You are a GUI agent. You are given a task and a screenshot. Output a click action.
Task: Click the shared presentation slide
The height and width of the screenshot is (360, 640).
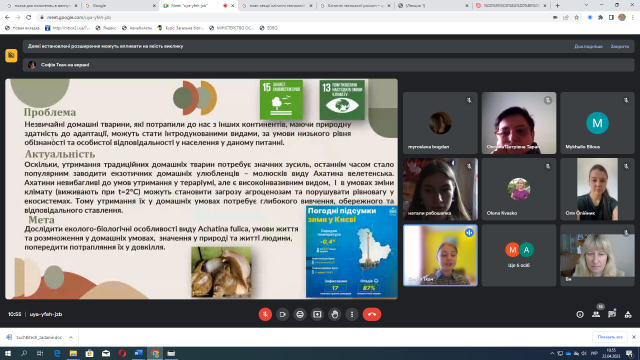tap(201, 189)
